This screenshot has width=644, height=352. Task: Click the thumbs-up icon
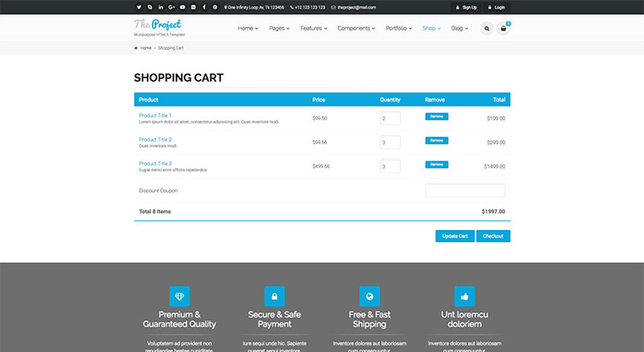pos(465,296)
